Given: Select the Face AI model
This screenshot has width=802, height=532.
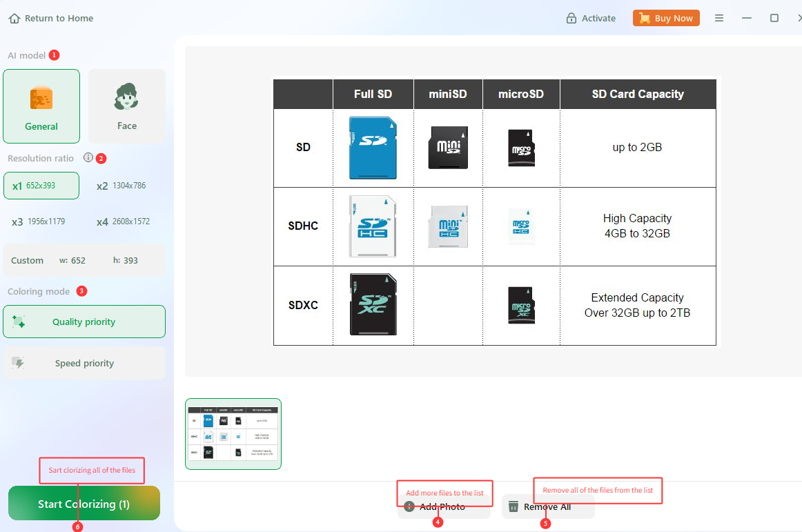Looking at the screenshot, I should pos(127,106).
